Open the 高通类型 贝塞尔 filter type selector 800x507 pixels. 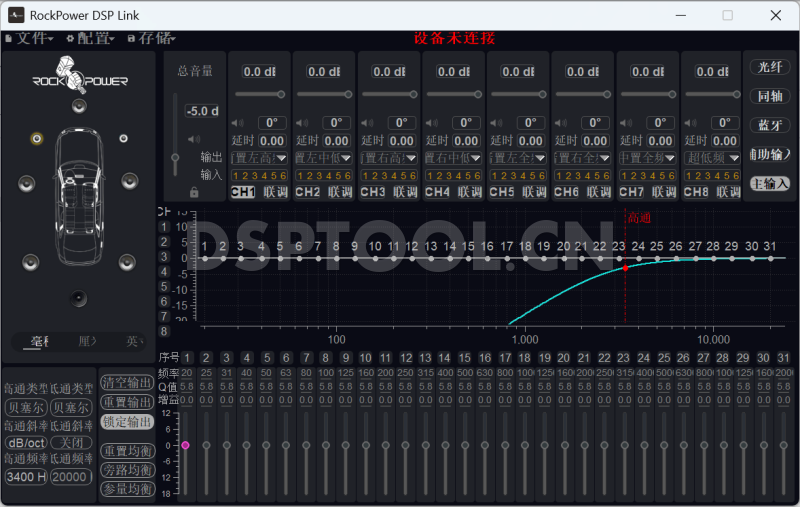click(x=24, y=407)
